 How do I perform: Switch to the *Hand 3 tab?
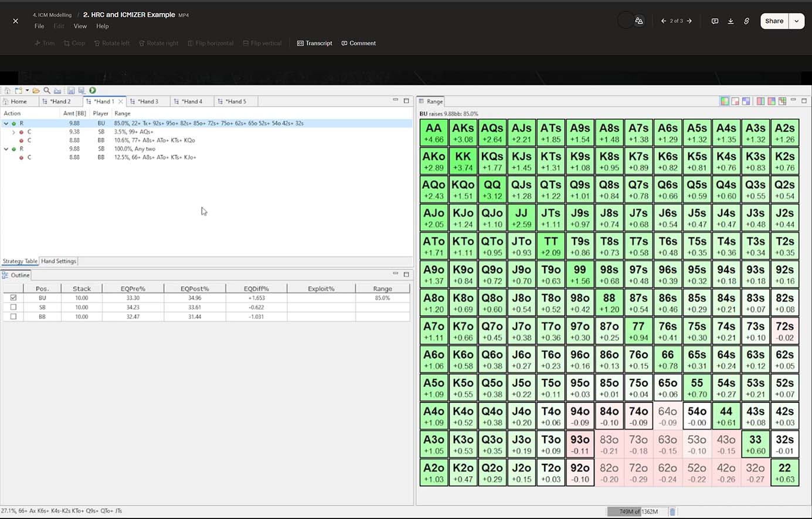[x=148, y=101]
